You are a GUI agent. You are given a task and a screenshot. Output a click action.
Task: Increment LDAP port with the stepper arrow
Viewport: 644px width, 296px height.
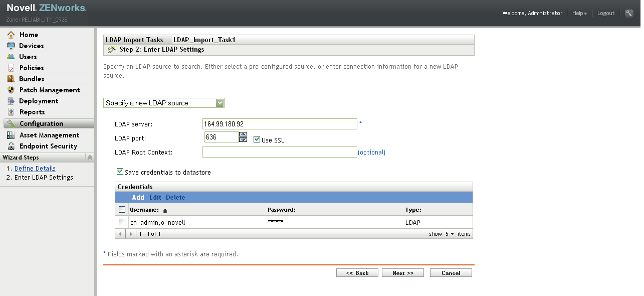point(243,134)
